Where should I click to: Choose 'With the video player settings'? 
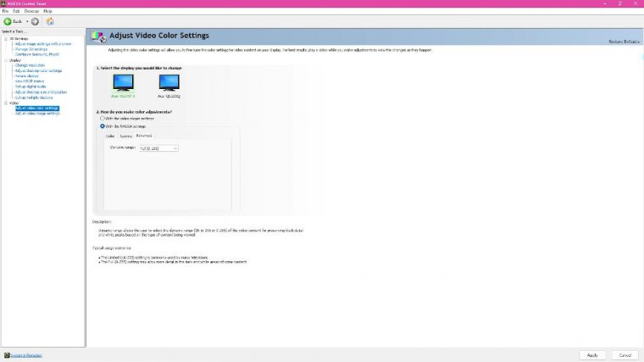coord(103,118)
